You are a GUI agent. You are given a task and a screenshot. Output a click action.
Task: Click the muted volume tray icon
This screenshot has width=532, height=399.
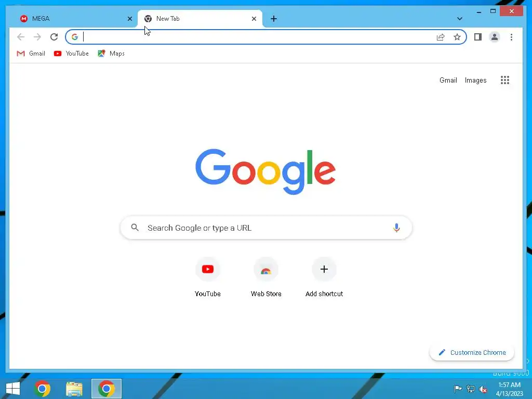(483, 389)
